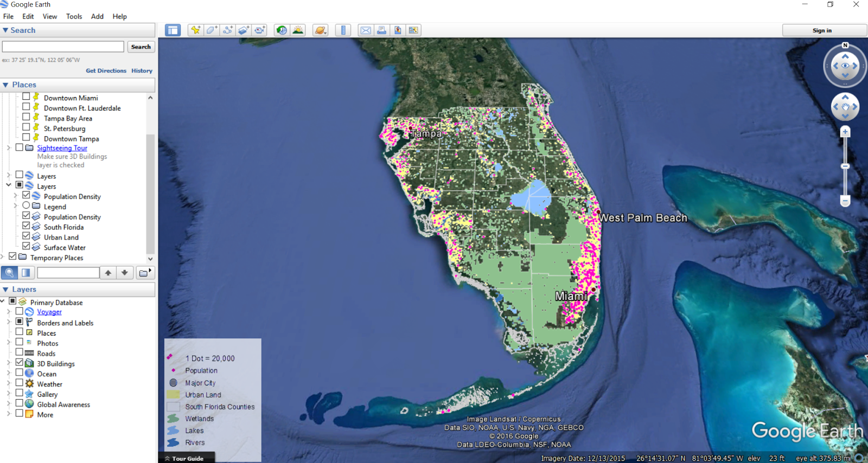Open the Voyager layer link

(49, 312)
